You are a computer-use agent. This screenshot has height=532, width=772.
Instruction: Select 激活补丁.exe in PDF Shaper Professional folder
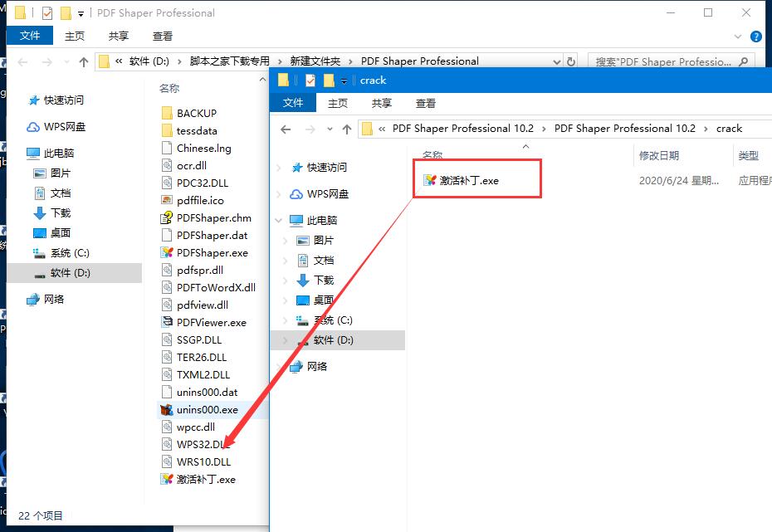(x=198, y=480)
